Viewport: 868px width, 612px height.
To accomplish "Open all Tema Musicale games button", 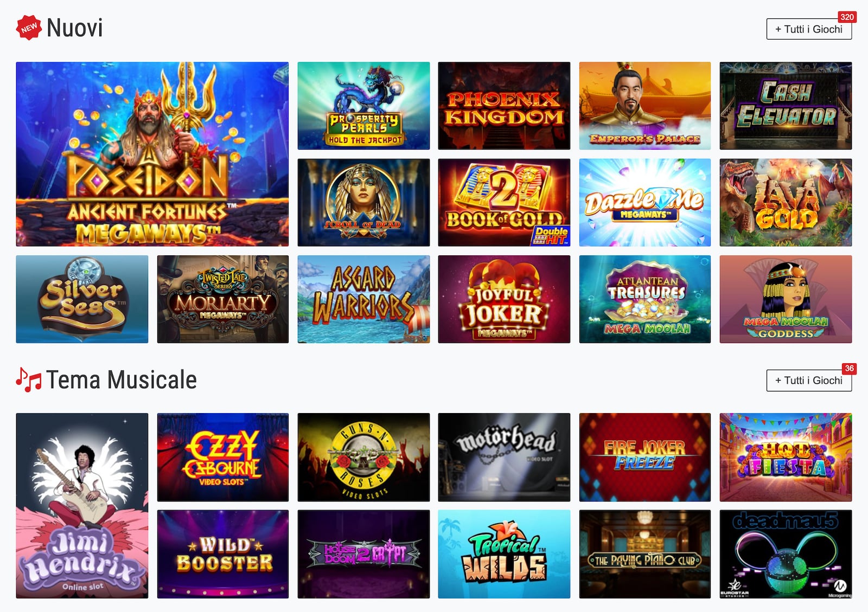I will coord(809,381).
